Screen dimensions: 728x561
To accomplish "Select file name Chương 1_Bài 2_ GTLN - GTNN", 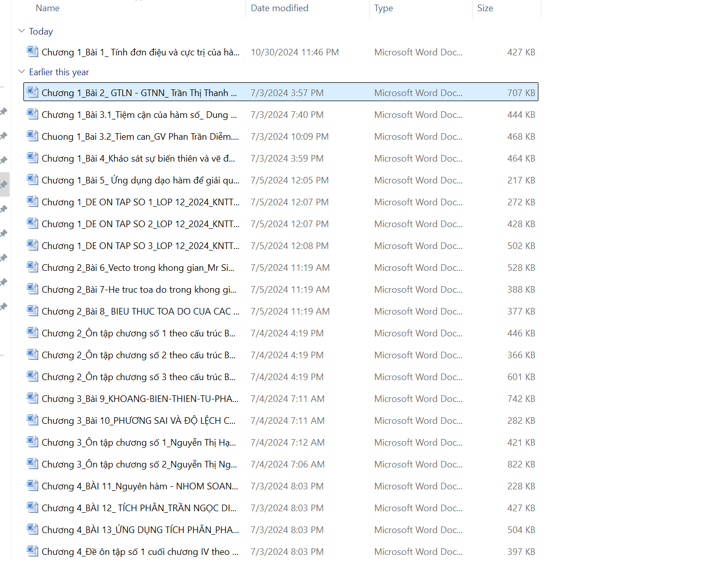I will 139,93.
